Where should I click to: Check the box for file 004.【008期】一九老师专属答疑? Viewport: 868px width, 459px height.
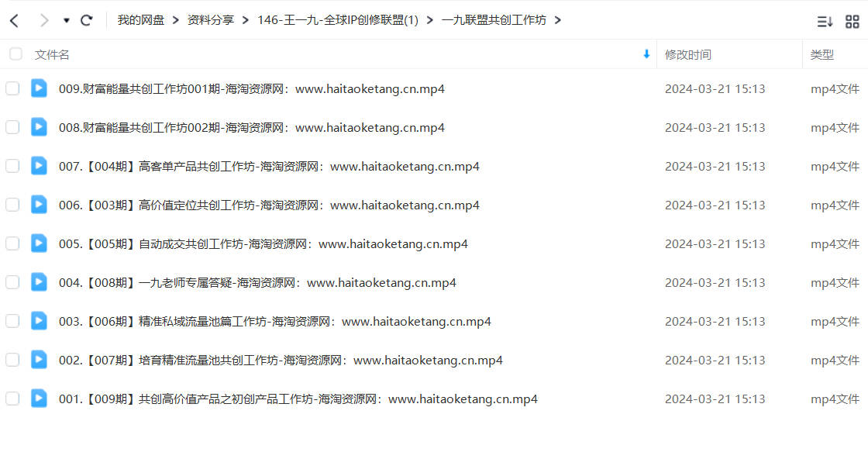click(x=12, y=282)
